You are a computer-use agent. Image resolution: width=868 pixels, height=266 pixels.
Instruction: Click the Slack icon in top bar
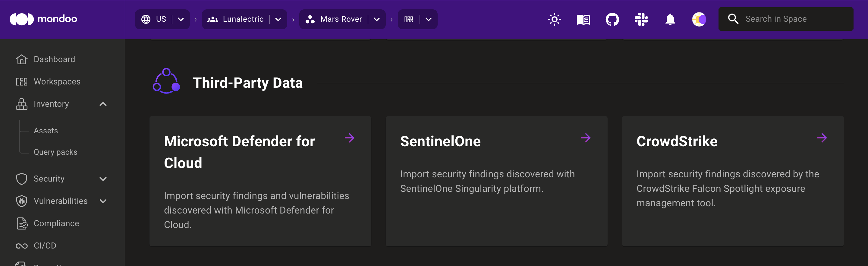point(640,19)
